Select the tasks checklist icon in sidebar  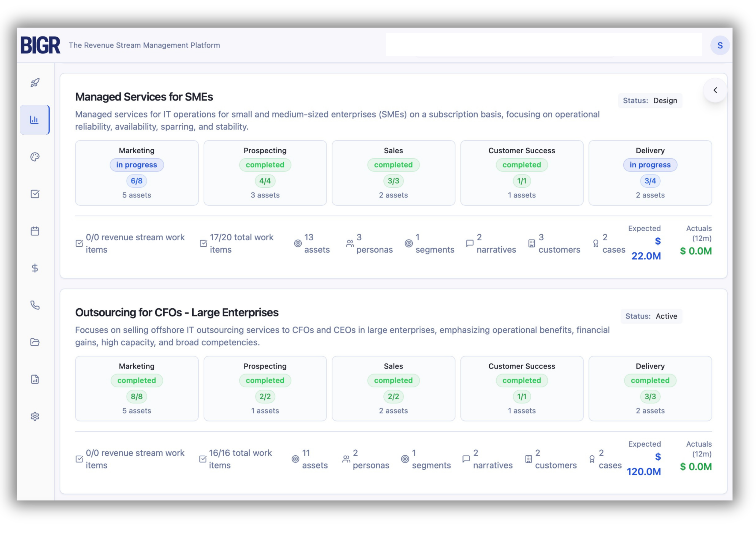(35, 194)
